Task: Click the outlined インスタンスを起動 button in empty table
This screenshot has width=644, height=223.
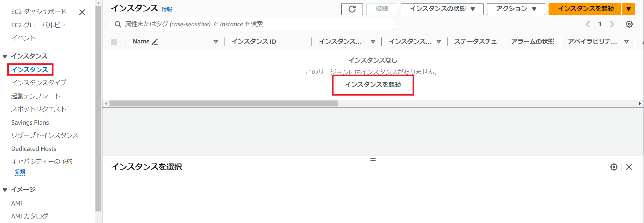Action: tap(373, 85)
